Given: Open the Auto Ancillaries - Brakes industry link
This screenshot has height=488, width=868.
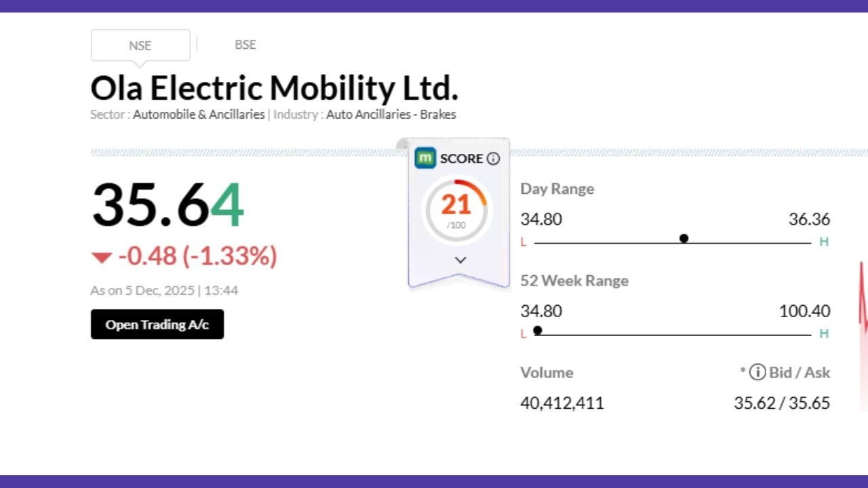Looking at the screenshot, I should [x=391, y=115].
